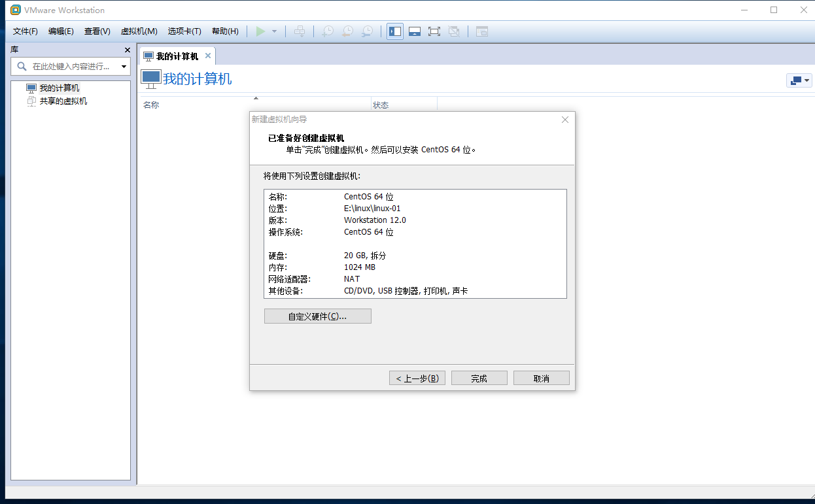Click the 完成 button in wizard
This screenshot has width=815, height=504.
[x=479, y=378]
